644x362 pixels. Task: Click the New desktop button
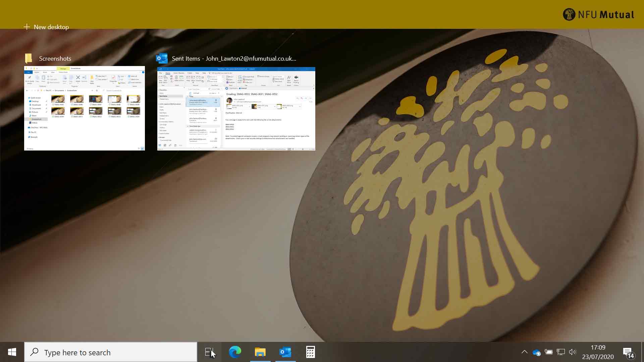[x=47, y=27]
